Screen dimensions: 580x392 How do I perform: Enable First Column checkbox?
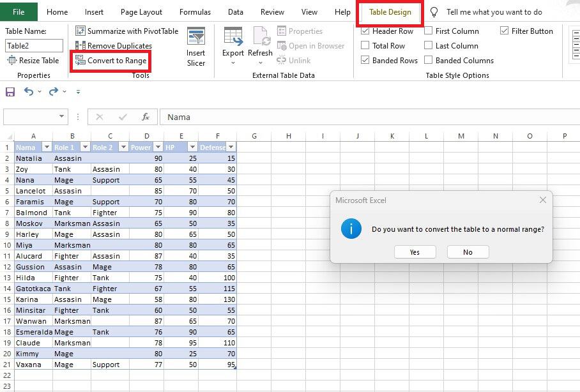[x=429, y=31]
